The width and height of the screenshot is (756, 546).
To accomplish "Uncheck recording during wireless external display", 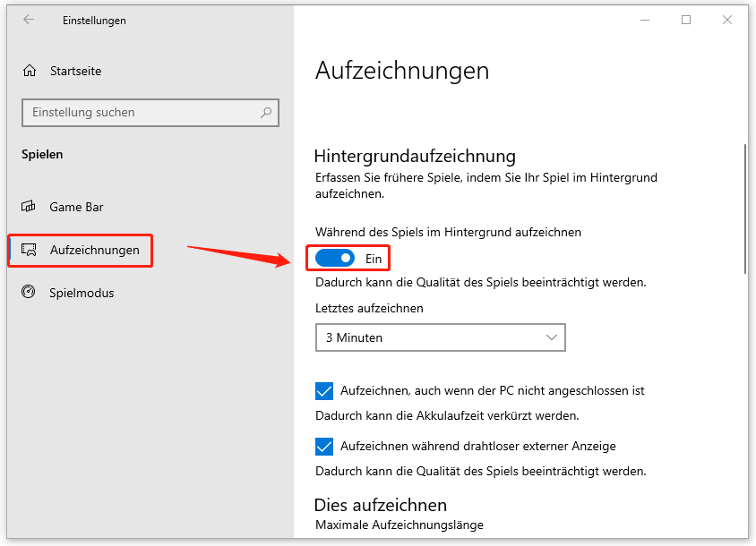I will click(324, 447).
